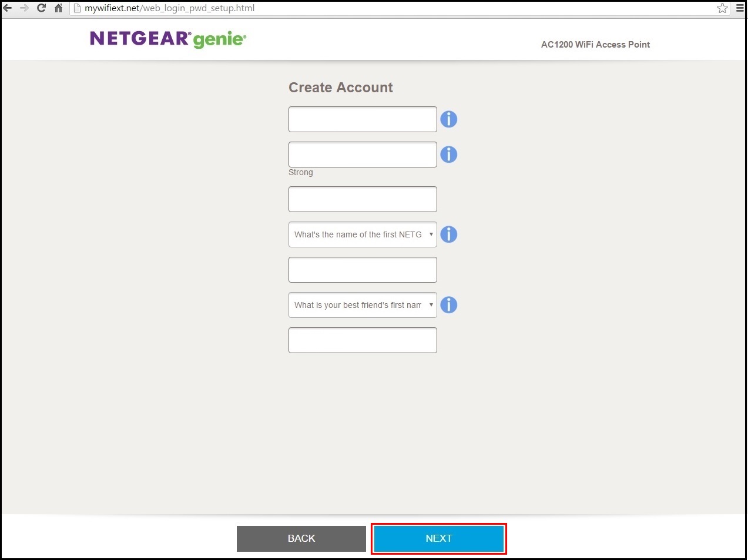This screenshot has width=748, height=560.
Task: Click the info icon beside the topmost field
Action: [448, 119]
